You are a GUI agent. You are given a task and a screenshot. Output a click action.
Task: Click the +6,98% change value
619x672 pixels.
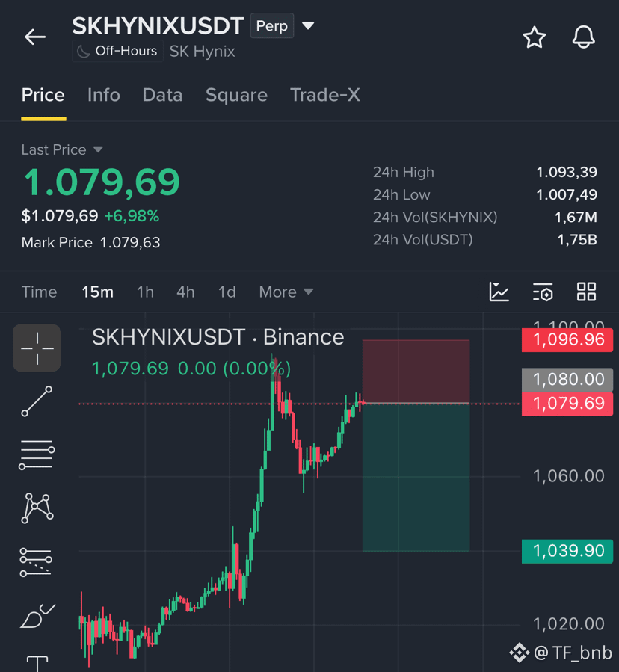click(132, 216)
